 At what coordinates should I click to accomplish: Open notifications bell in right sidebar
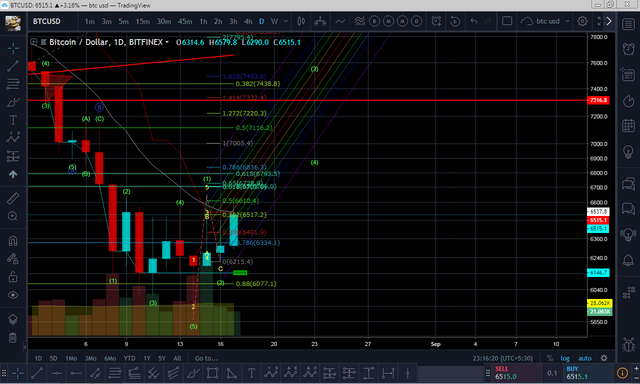[x=628, y=260]
